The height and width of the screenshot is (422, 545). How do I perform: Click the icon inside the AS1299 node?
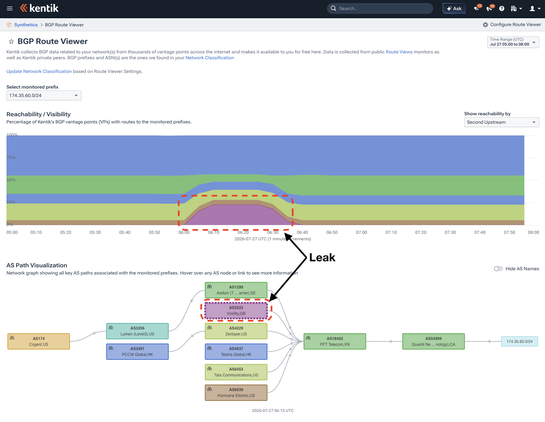click(209, 286)
